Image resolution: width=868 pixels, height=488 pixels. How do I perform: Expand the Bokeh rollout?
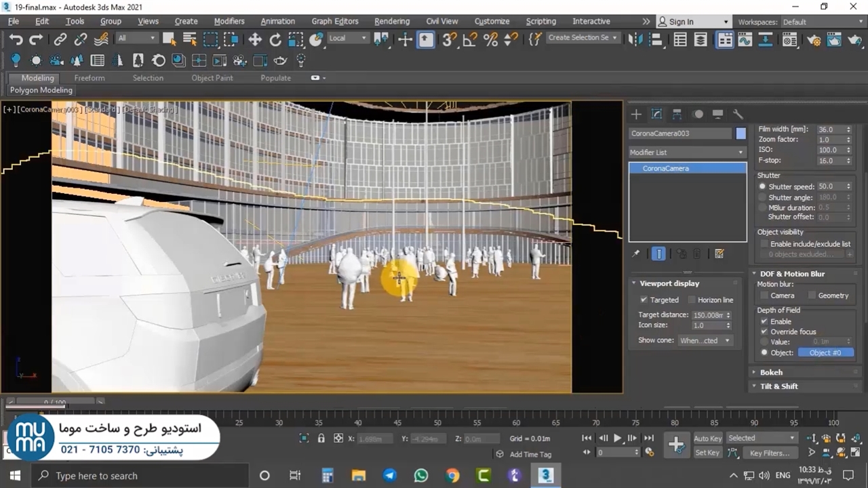(x=771, y=372)
